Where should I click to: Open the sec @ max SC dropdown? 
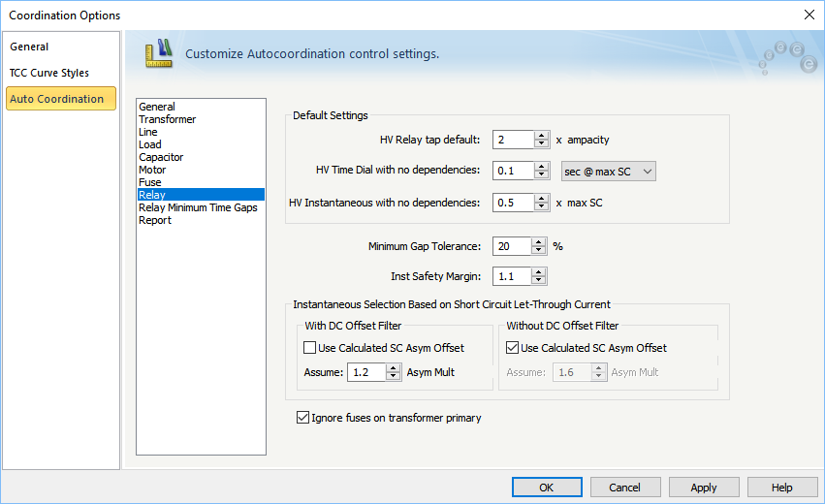coord(609,172)
